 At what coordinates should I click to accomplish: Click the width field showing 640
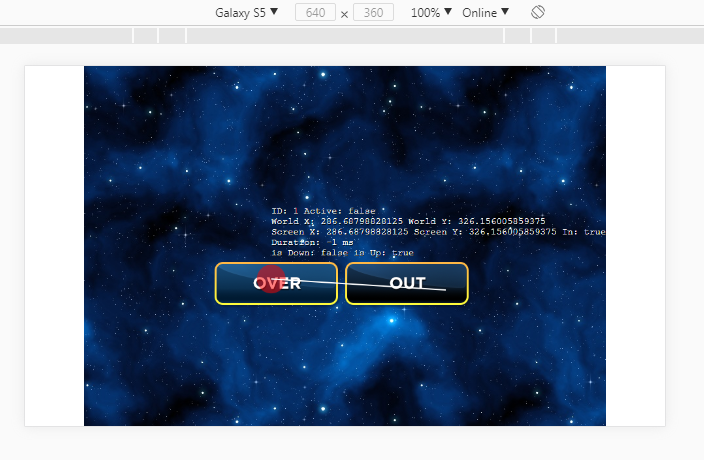tap(315, 13)
